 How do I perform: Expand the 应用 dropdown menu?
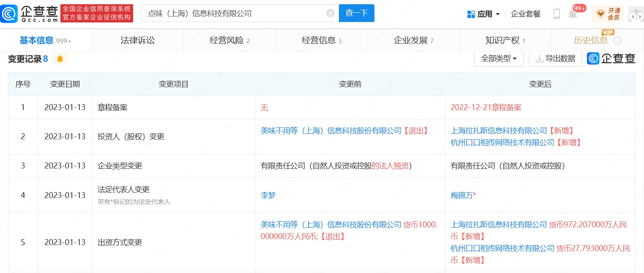(x=483, y=14)
